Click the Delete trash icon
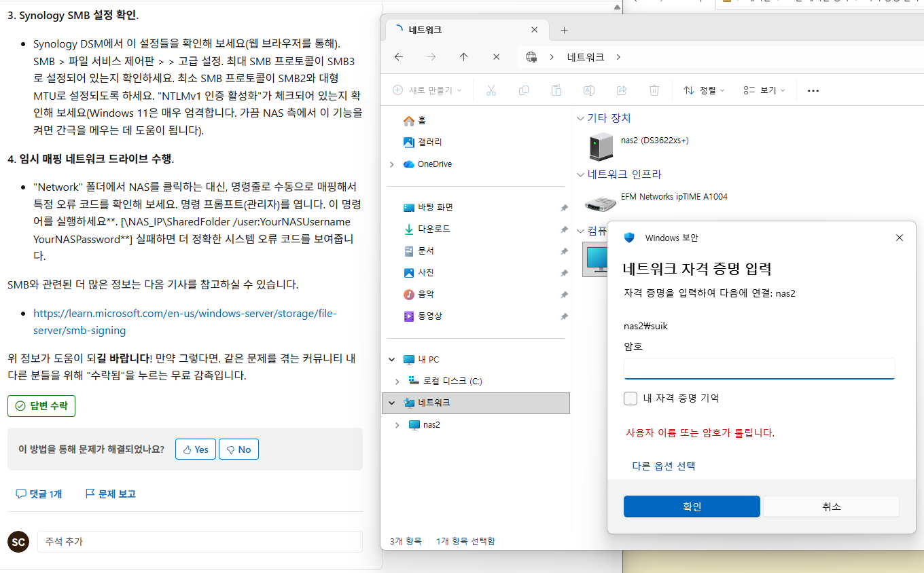 (654, 90)
